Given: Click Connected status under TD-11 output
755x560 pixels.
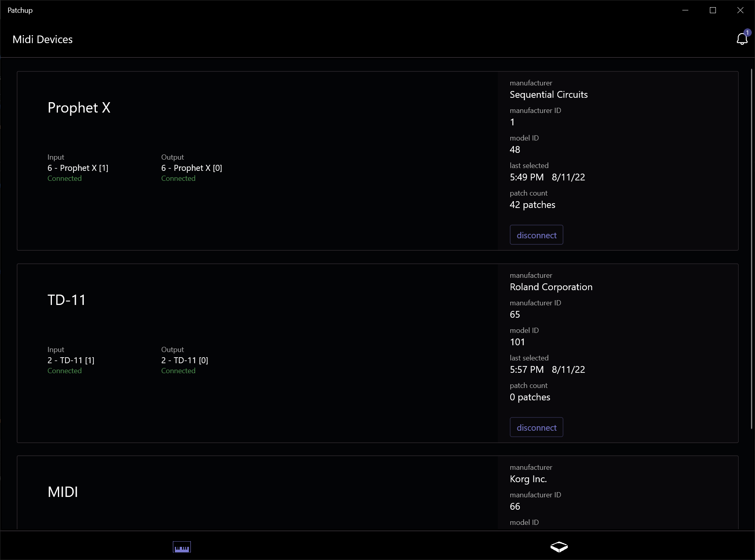Looking at the screenshot, I should pos(178,371).
